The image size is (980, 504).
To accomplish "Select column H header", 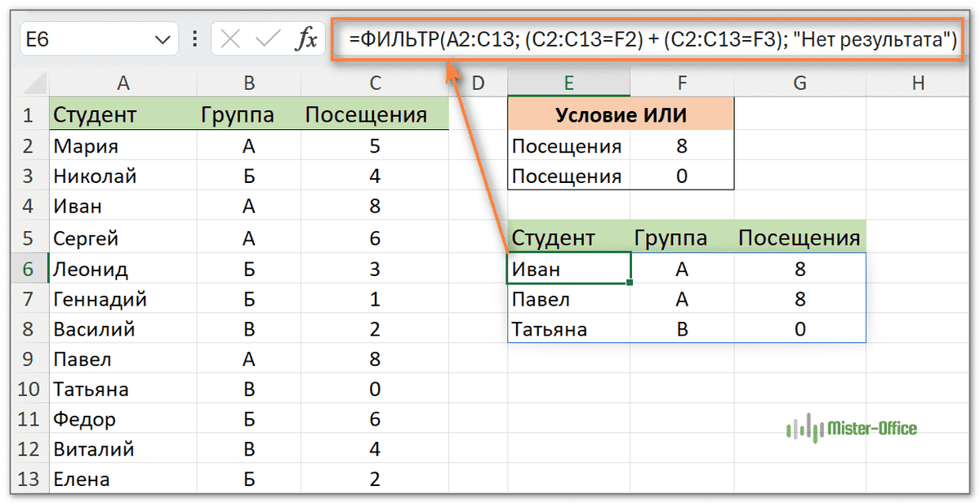I will 918,83.
